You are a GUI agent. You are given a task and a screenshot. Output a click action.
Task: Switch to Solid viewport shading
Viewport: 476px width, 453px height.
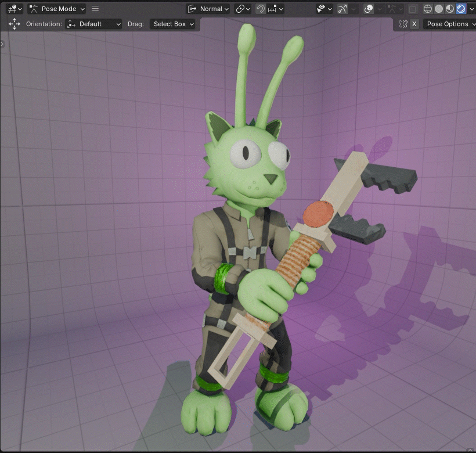click(440, 9)
